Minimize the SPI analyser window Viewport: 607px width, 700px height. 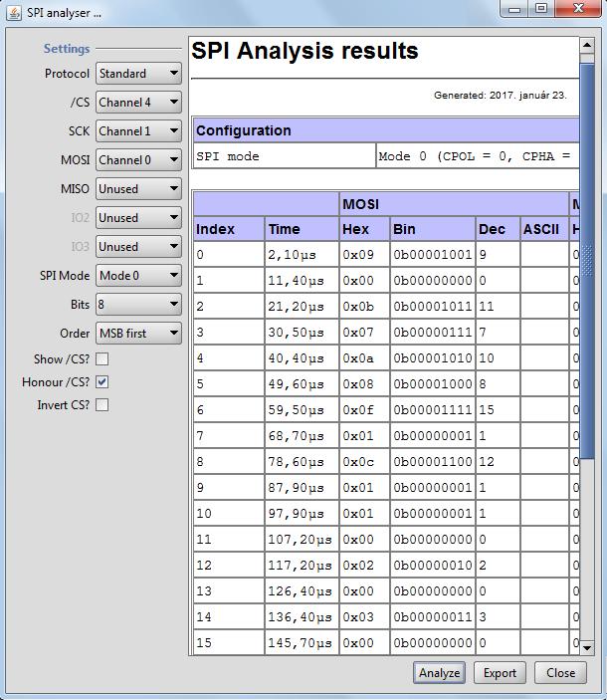pos(514,9)
